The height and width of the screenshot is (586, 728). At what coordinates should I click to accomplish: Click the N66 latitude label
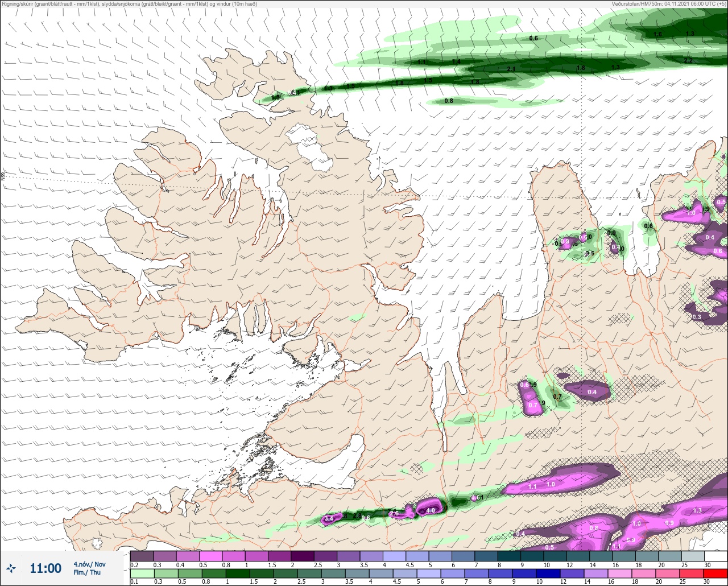[x=3, y=177]
